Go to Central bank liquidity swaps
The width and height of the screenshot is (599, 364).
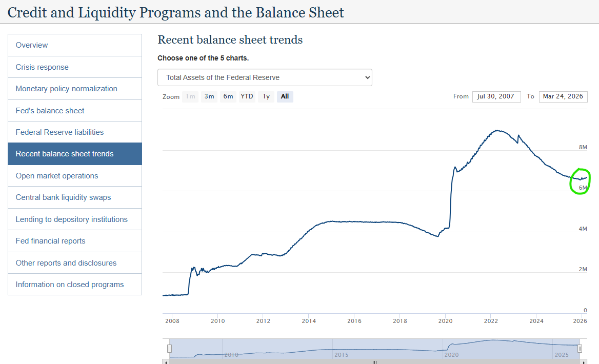tap(75, 197)
